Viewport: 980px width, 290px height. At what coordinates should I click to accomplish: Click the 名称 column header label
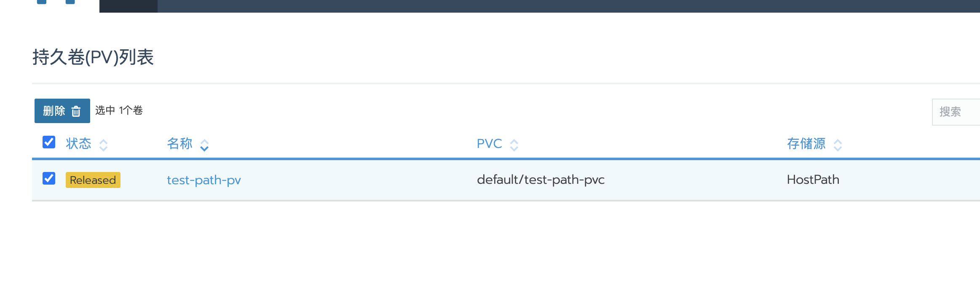(179, 144)
